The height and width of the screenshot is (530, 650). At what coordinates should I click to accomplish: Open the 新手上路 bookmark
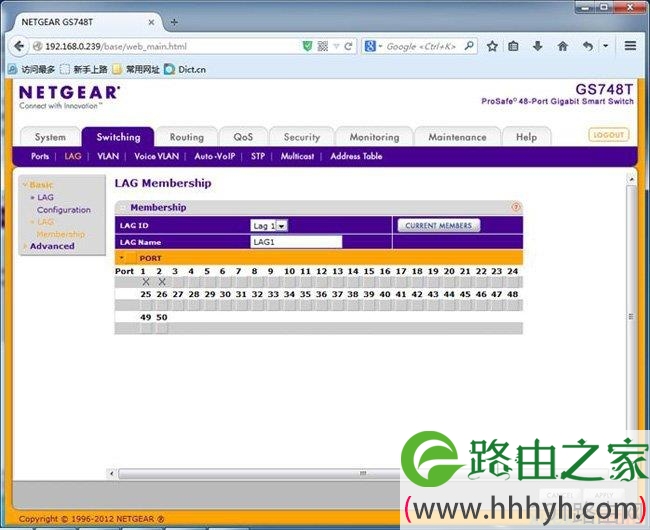[84, 70]
